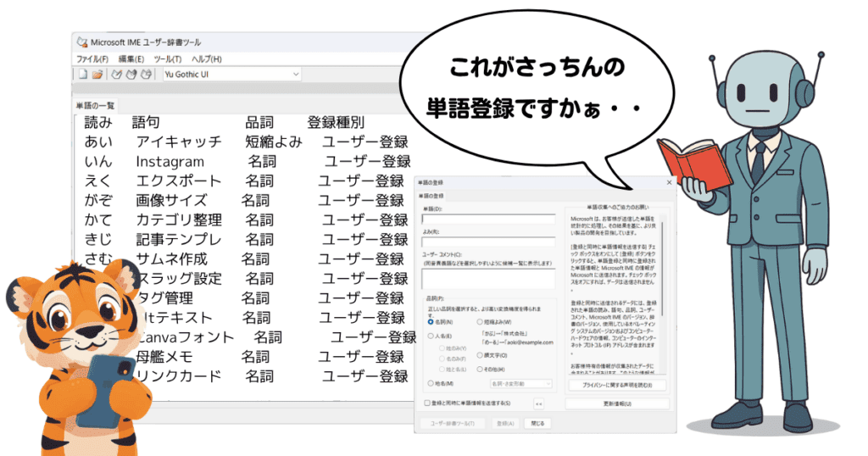Image resolution: width=868 pixels, height=456 pixels.
Task: Select the 単語の登録 tab in dialog
Action: coord(431,196)
